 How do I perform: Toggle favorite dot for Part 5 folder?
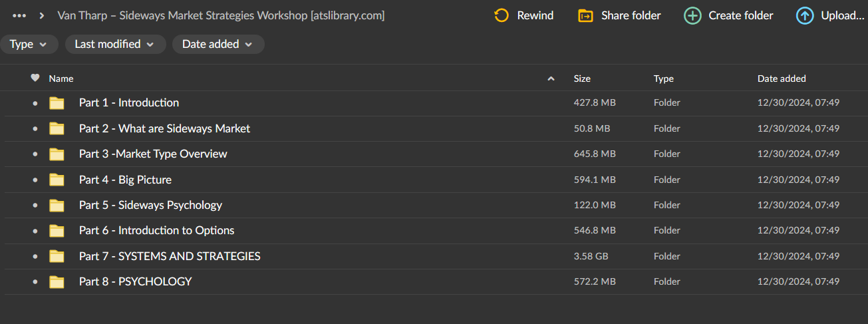point(35,206)
